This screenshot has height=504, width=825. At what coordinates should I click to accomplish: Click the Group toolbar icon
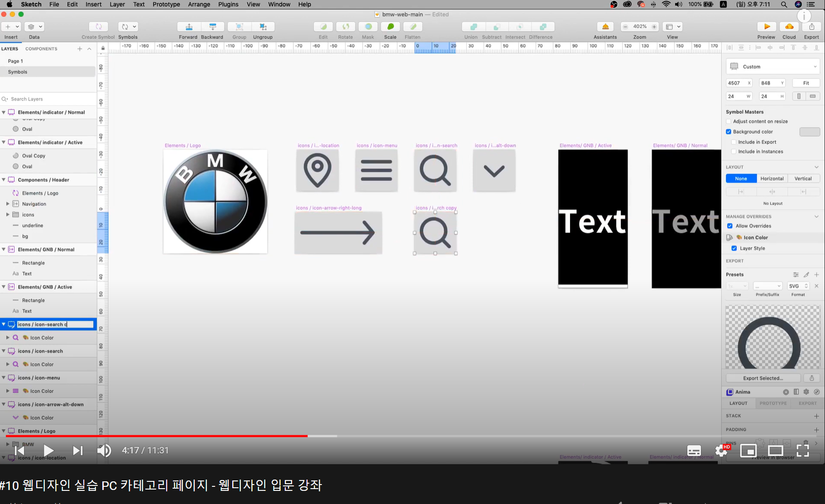point(240,27)
